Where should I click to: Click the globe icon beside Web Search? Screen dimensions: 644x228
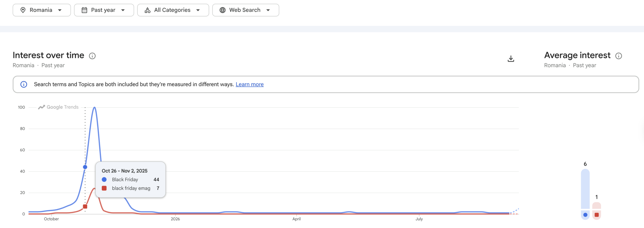(x=223, y=10)
